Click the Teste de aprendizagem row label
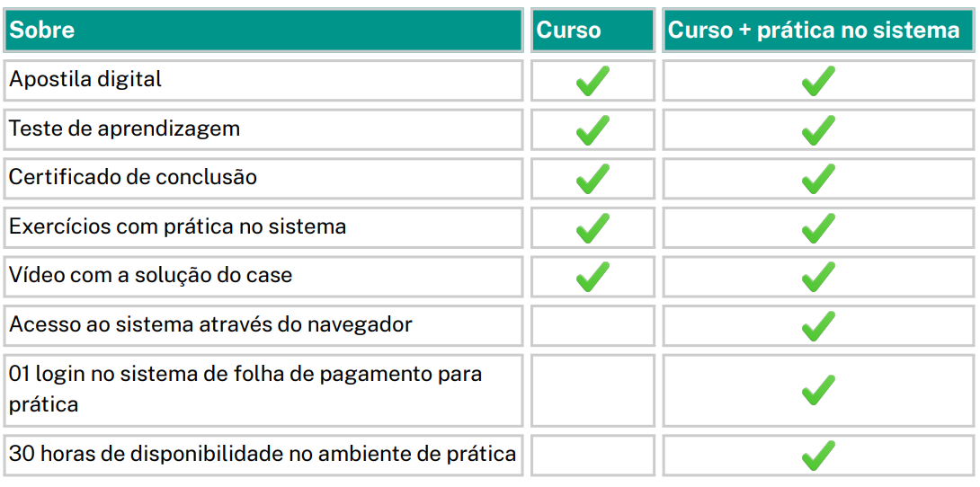Image resolution: width=980 pixels, height=487 pixels. (124, 128)
